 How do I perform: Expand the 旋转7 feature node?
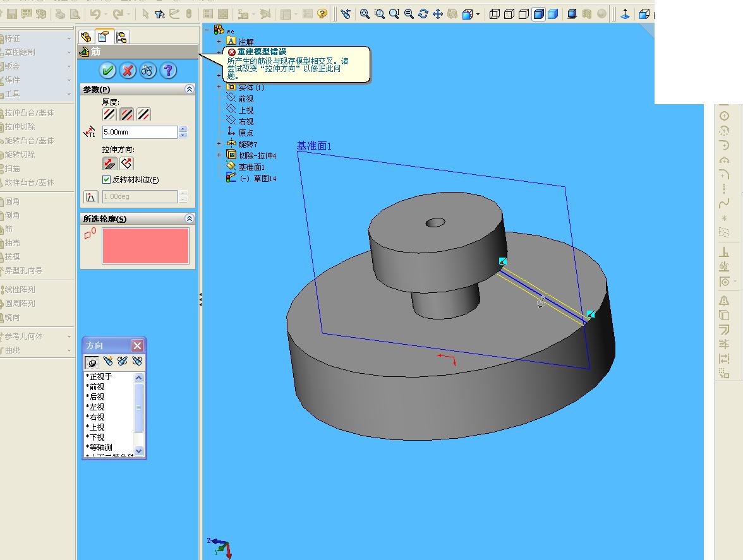click(219, 144)
